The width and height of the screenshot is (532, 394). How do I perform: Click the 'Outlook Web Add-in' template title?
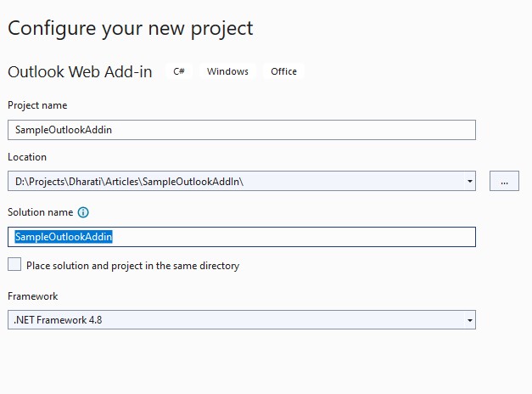(x=80, y=72)
